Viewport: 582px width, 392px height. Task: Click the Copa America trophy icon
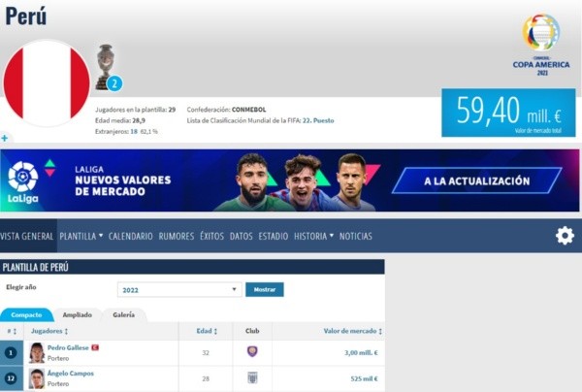(x=105, y=67)
